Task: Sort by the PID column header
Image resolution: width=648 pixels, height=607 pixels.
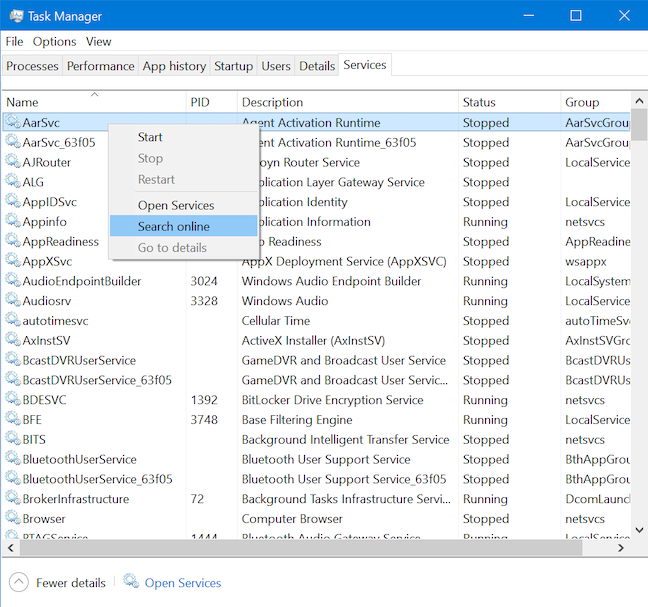Action: click(x=212, y=102)
